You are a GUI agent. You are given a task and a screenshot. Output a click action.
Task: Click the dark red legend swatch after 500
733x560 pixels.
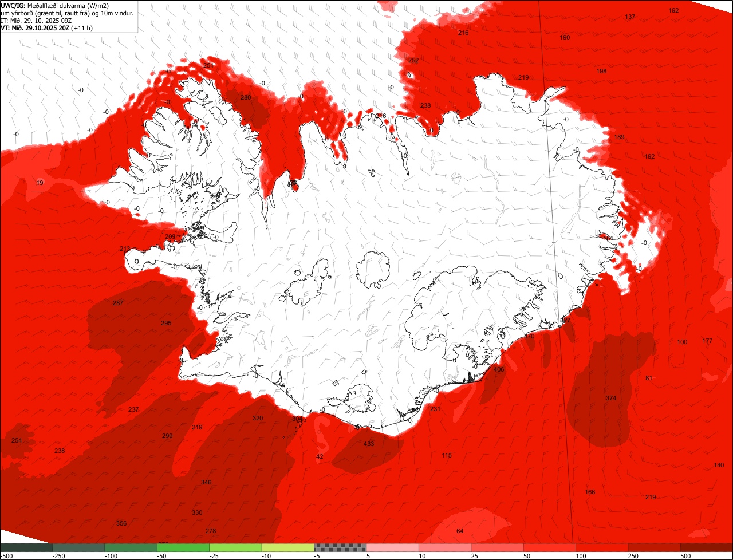707,547
